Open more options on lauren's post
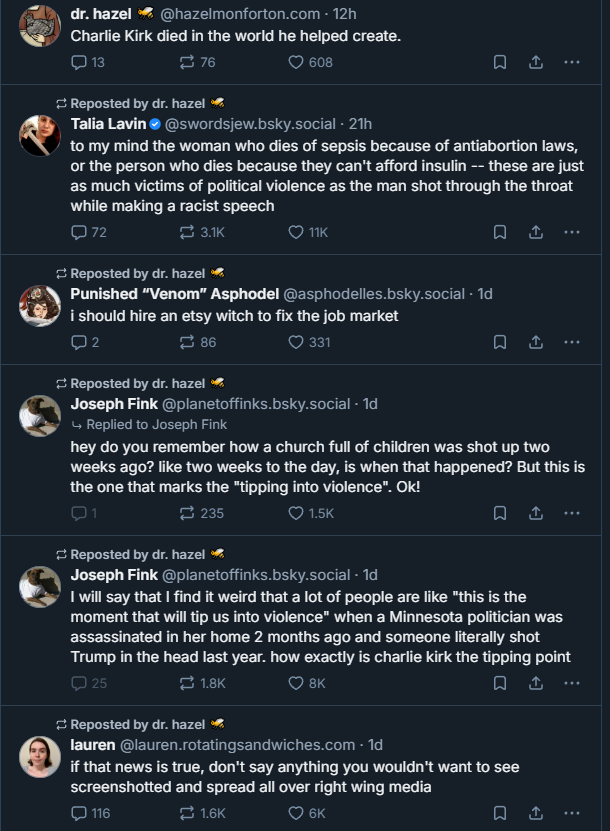 tap(572, 813)
